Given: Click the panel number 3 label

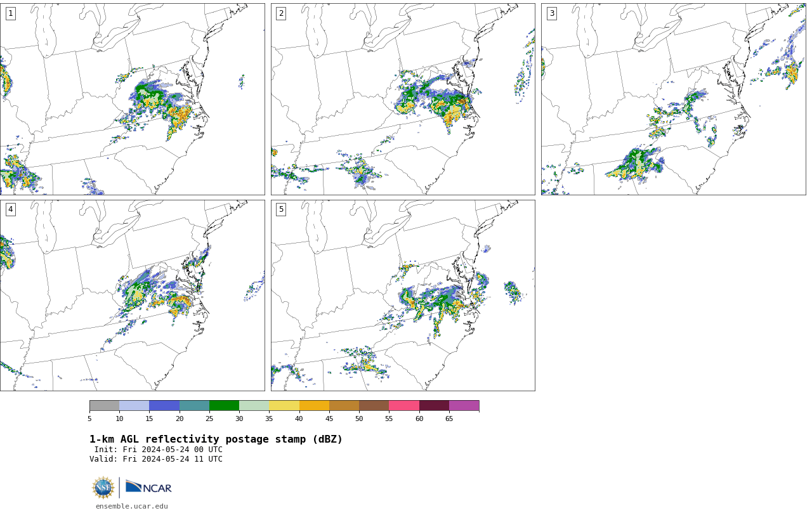Looking at the screenshot, I should pyautogui.click(x=551, y=13).
